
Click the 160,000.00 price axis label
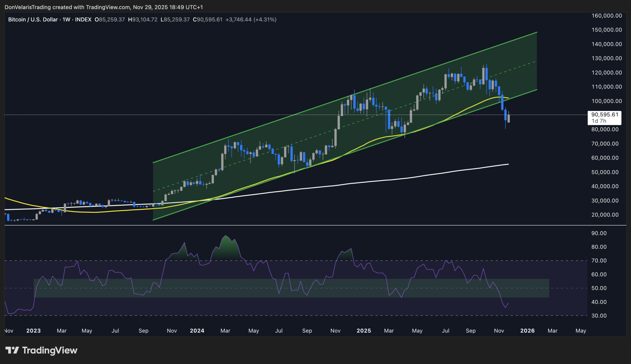pyautogui.click(x=606, y=16)
